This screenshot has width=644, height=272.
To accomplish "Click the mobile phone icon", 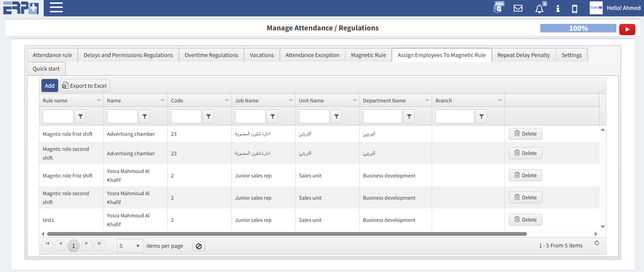I will click(x=575, y=9).
